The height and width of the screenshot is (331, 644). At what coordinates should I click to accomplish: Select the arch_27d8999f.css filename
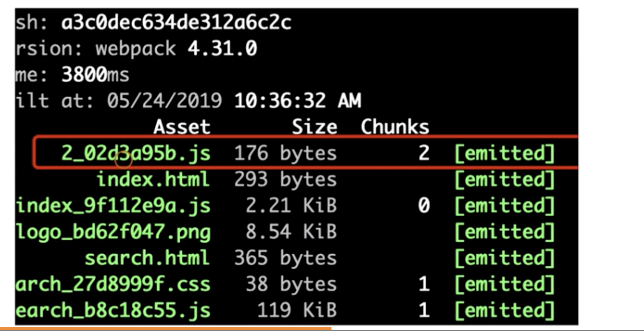[113, 284]
